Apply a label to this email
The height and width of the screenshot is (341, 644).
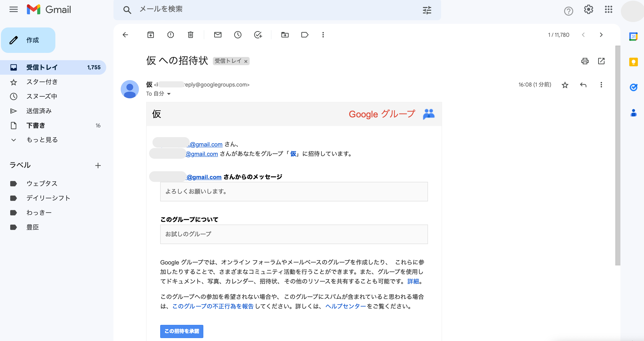coord(305,35)
